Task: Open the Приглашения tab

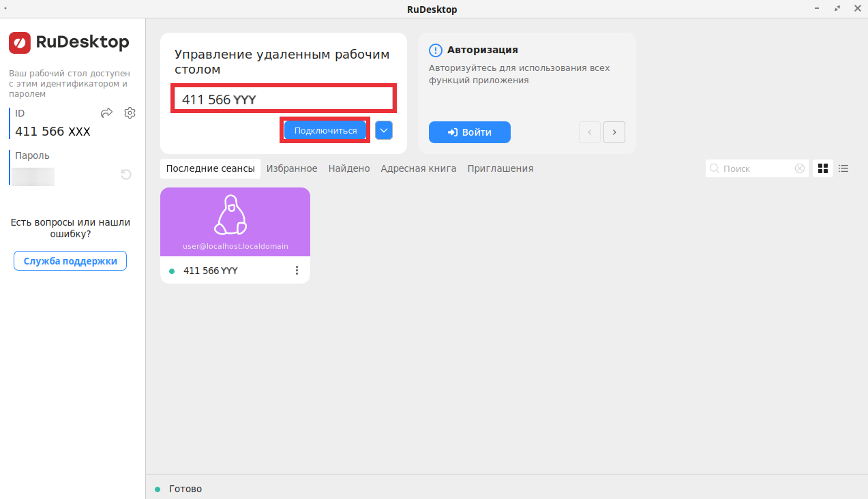Action: click(x=500, y=168)
